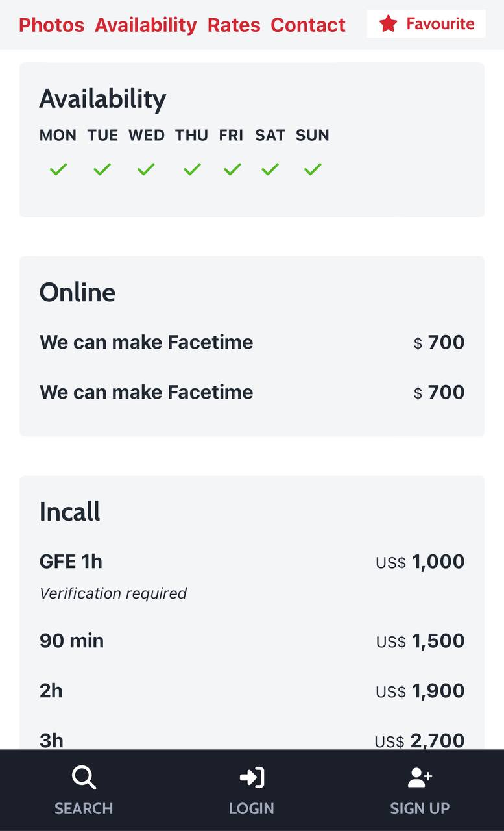Tap the Friday green checkmark
This screenshot has height=831, width=504.
(232, 169)
